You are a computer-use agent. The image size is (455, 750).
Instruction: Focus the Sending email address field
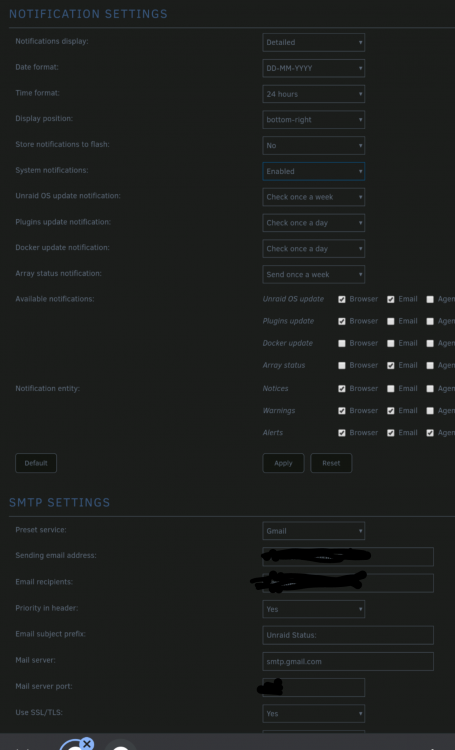[x=348, y=557]
